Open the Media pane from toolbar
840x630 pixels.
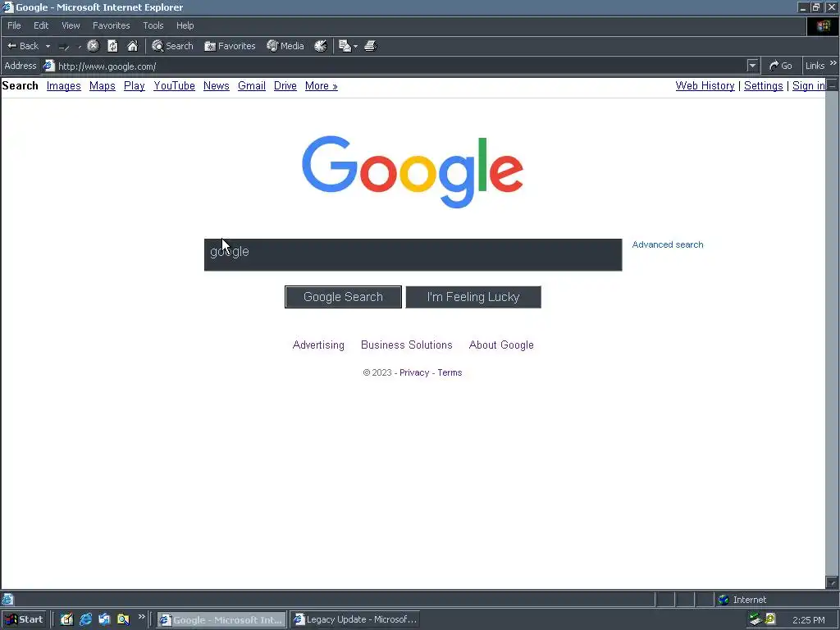(285, 46)
